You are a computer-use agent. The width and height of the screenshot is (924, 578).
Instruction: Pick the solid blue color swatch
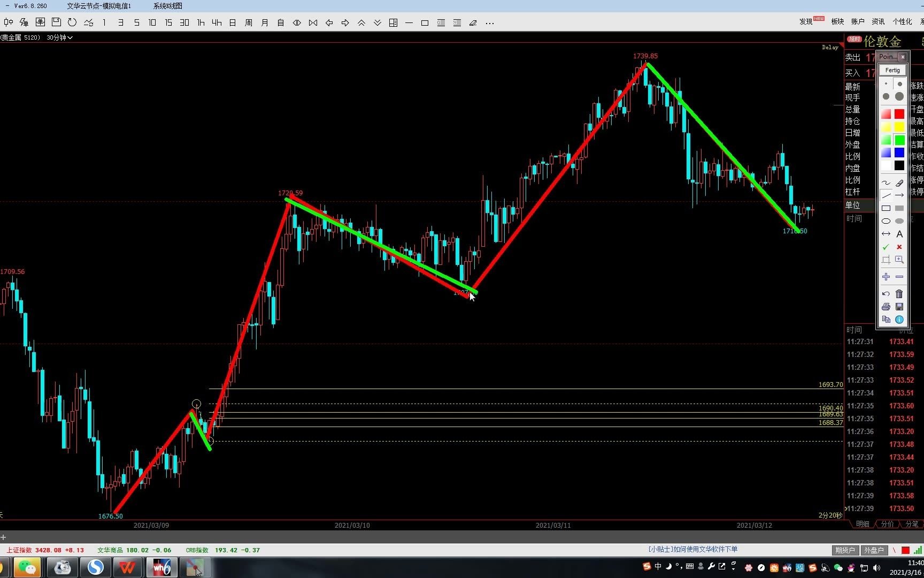pos(899,153)
